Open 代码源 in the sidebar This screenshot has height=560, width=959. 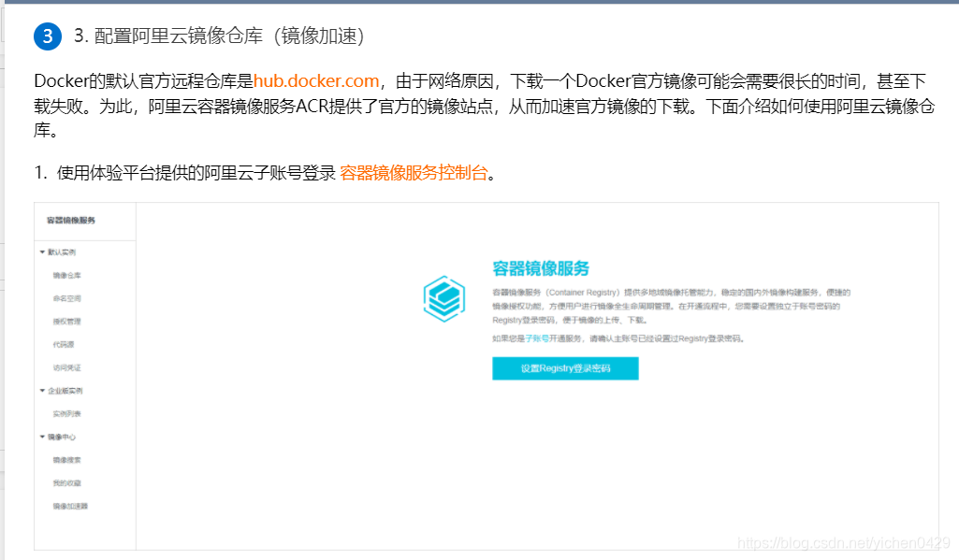tap(64, 345)
